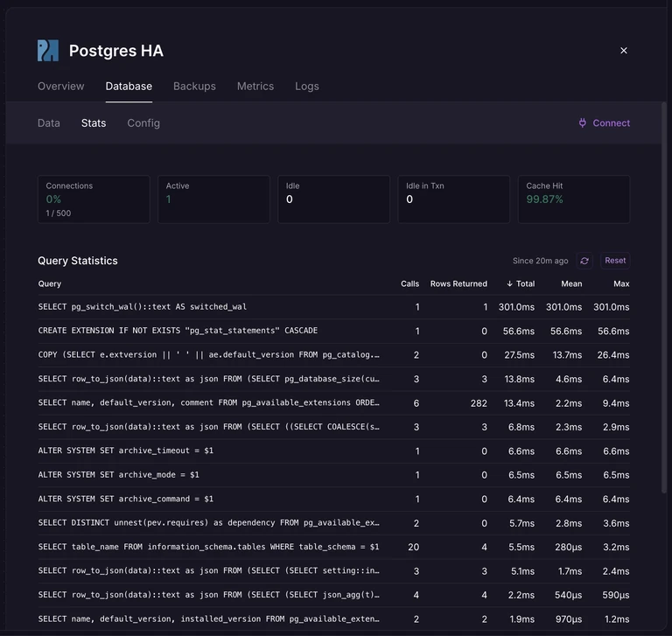Click the Active connections card
The height and width of the screenshot is (636, 672).
click(x=213, y=199)
